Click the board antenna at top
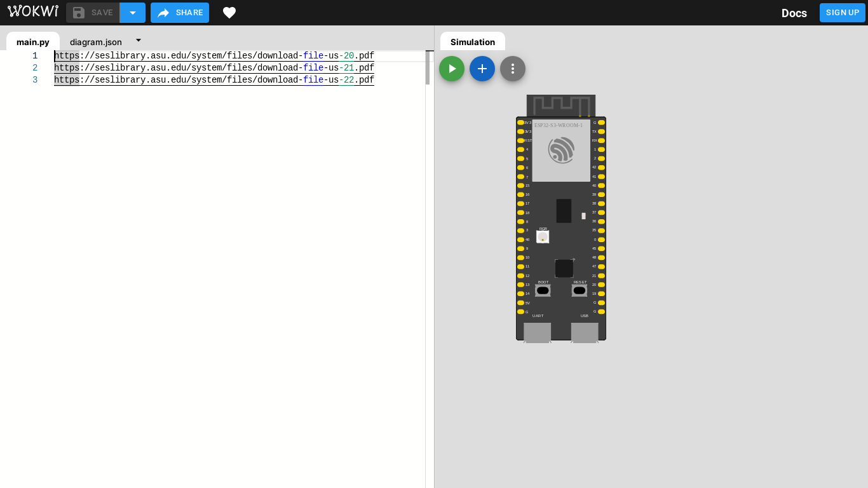 click(x=561, y=105)
